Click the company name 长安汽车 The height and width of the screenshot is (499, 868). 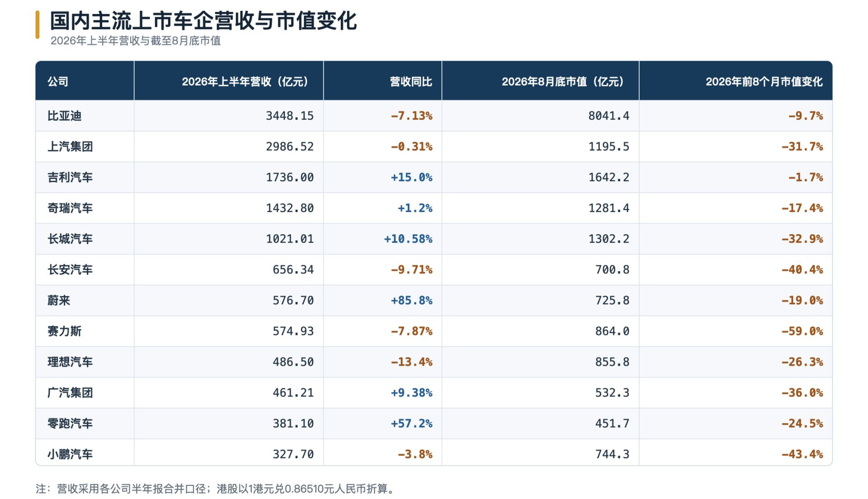70,269
